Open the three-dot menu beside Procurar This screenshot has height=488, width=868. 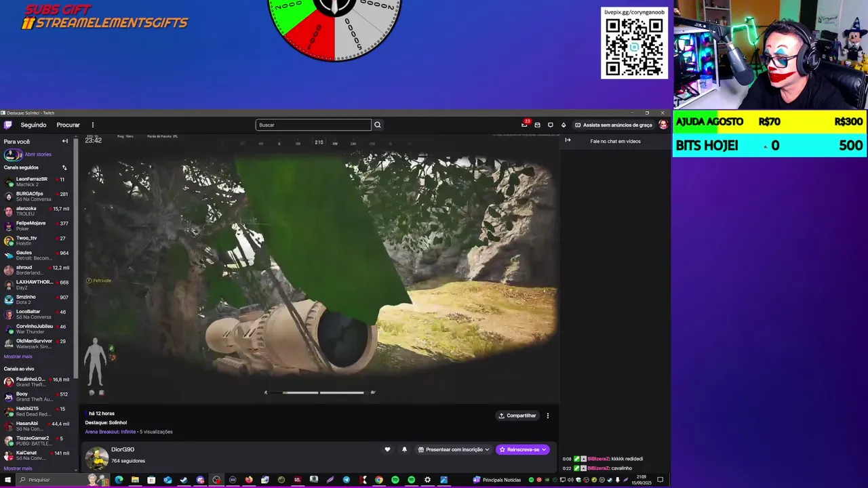click(93, 125)
